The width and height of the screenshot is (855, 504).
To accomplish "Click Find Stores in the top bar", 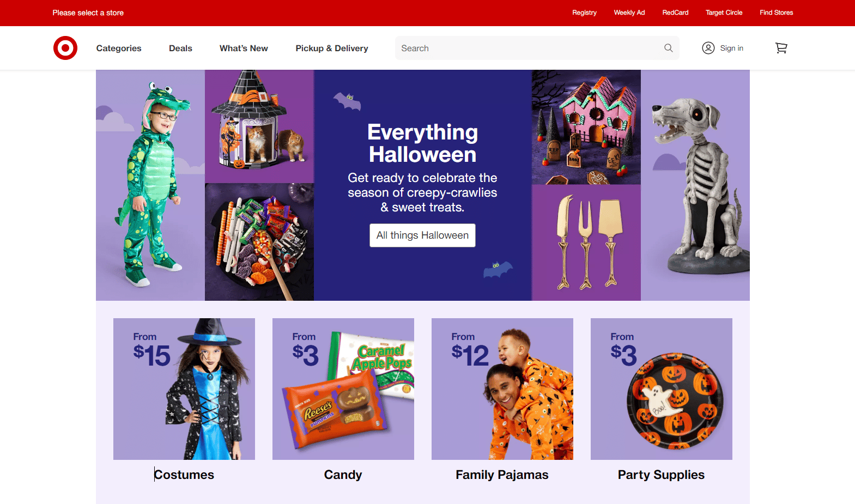I will click(x=776, y=13).
